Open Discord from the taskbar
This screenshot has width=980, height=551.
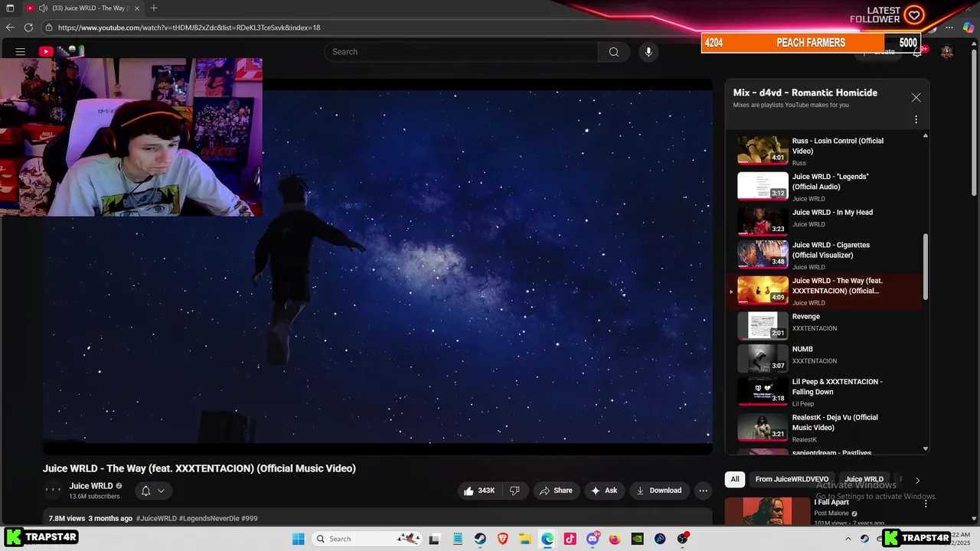tap(593, 539)
